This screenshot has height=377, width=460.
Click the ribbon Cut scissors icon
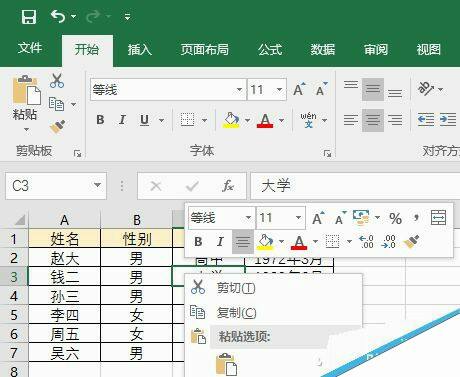[57, 81]
